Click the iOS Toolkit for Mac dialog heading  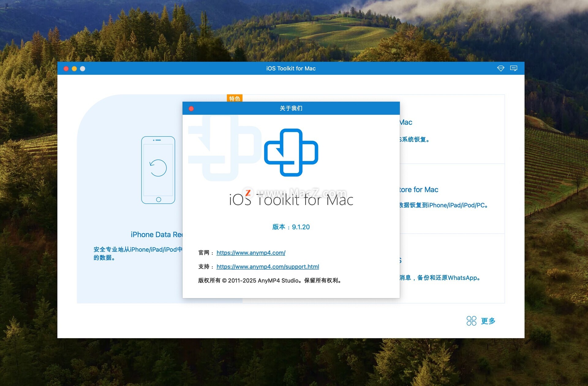tap(291, 200)
